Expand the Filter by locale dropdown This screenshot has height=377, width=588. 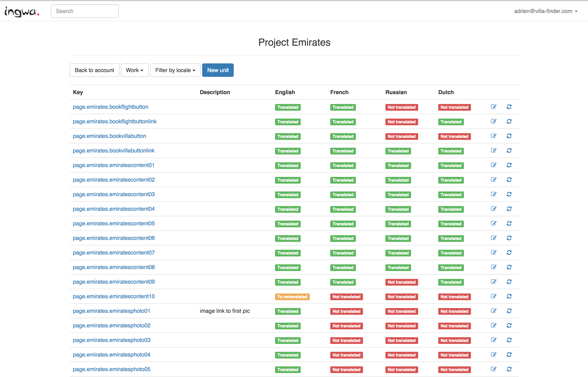click(175, 70)
